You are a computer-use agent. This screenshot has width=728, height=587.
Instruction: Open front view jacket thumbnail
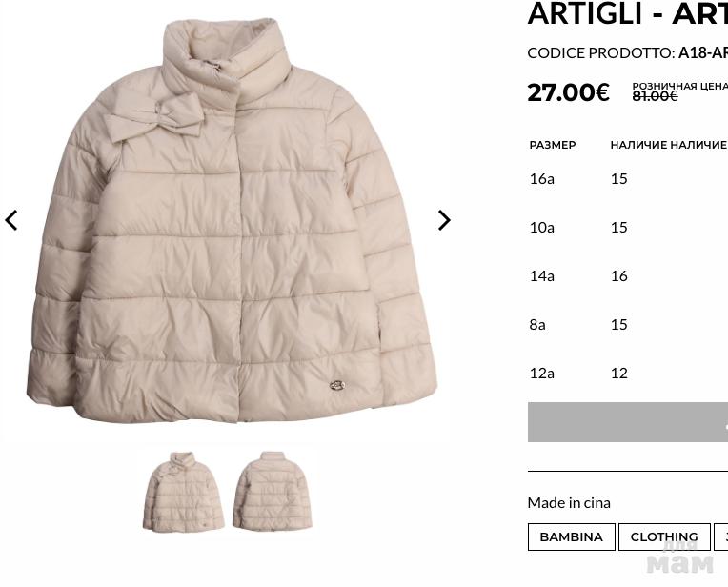(183, 491)
